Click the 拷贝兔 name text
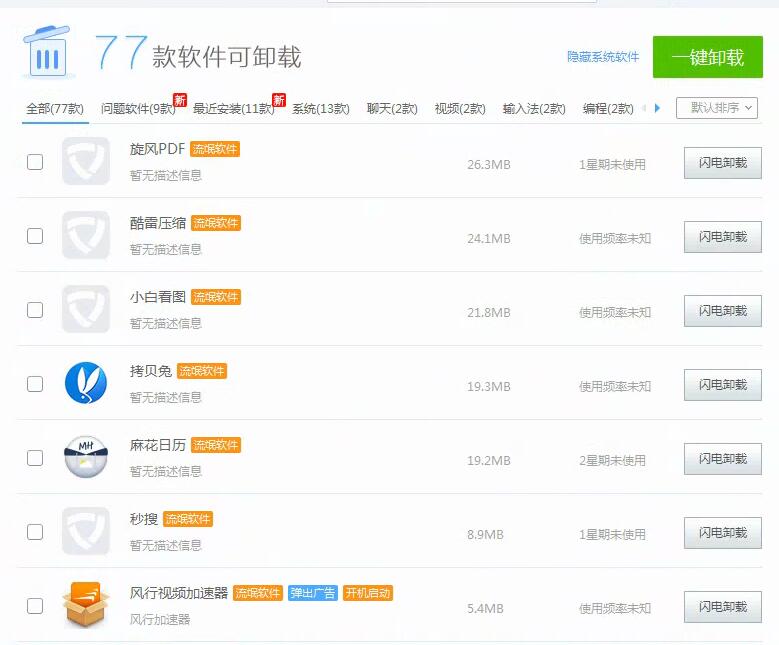 click(x=151, y=371)
